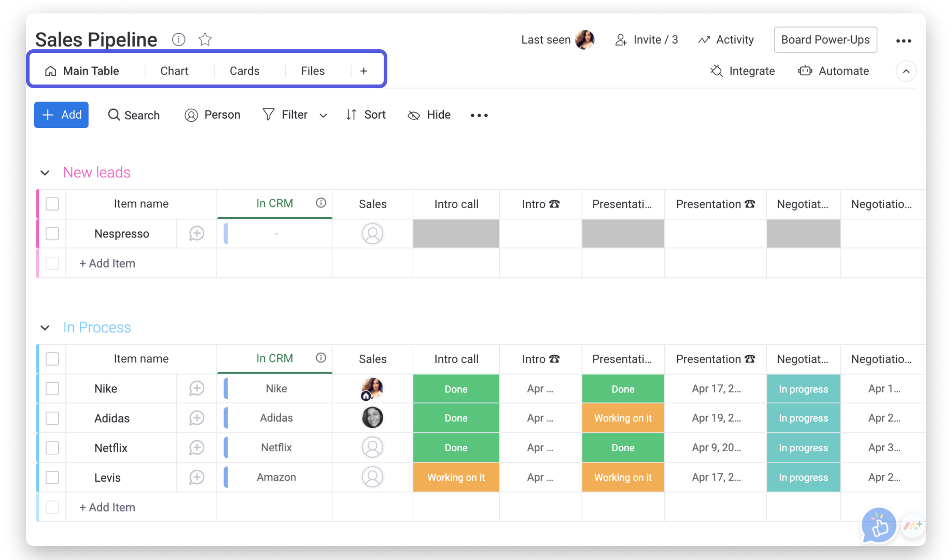Click the Presentation Working on it for Levis

(x=623, y=477)
